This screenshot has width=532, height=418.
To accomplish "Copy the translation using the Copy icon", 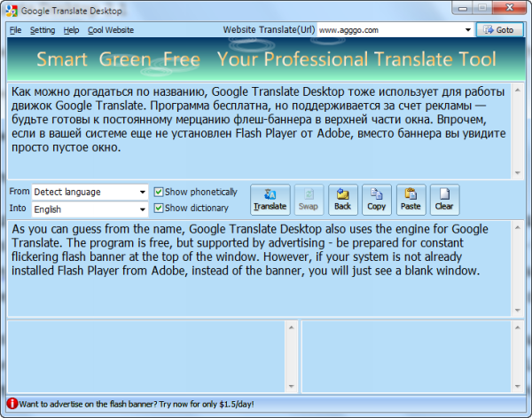I will pyautogui.click(x=377, y=200).
